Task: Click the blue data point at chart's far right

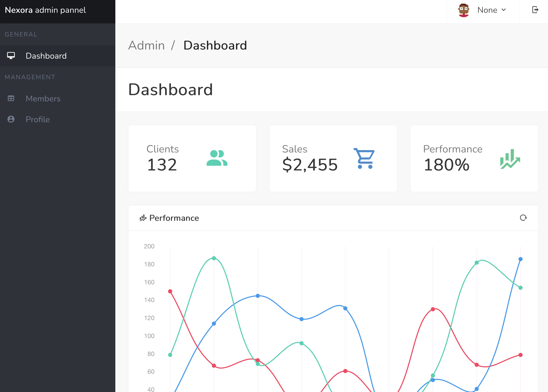Action: click(x=520, y=259)
